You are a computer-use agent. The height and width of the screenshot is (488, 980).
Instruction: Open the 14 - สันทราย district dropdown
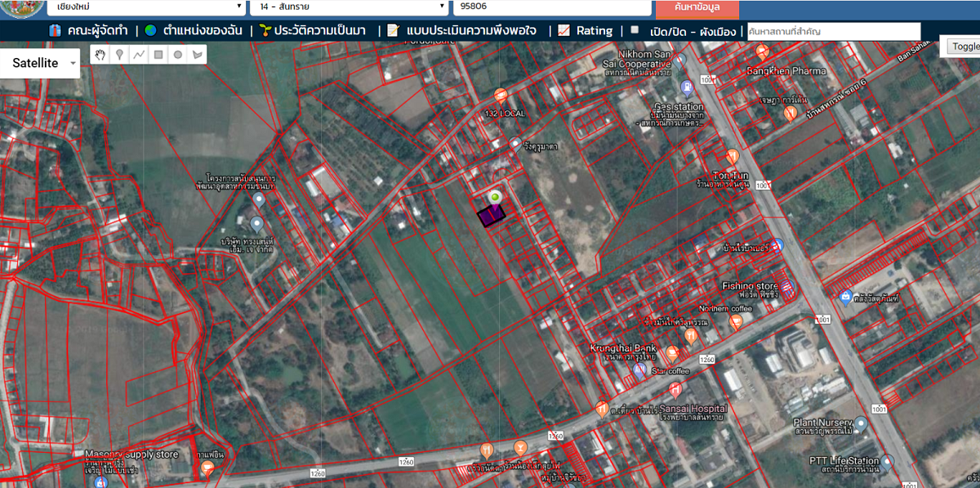(350, 7)
